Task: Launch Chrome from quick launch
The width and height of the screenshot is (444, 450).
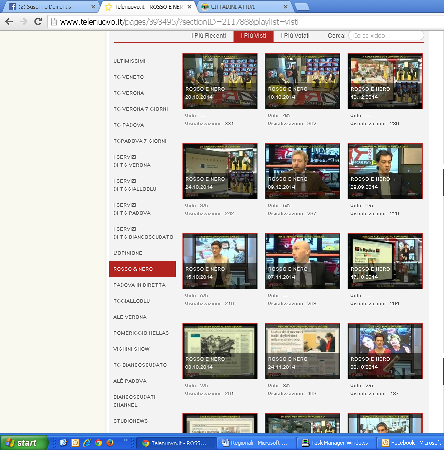Action: pyautogui.click(x=98, y=443)
